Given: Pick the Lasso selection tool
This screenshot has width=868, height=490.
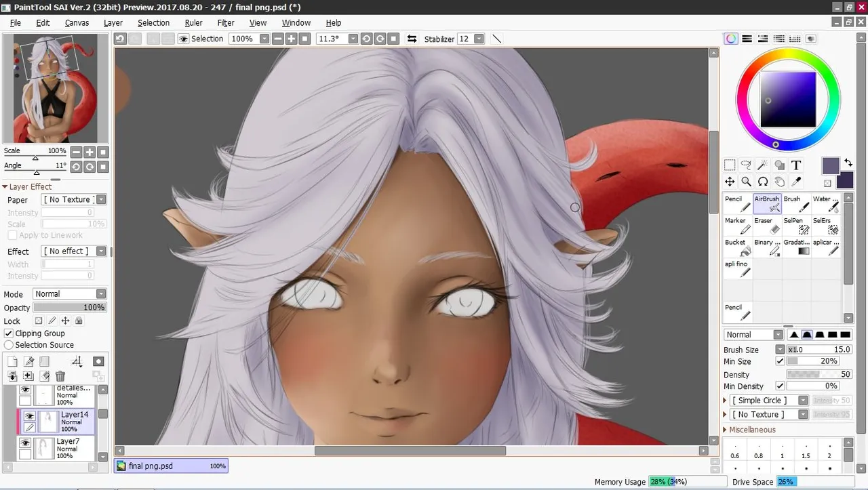Looking at the screenshot, I should 746,165.
